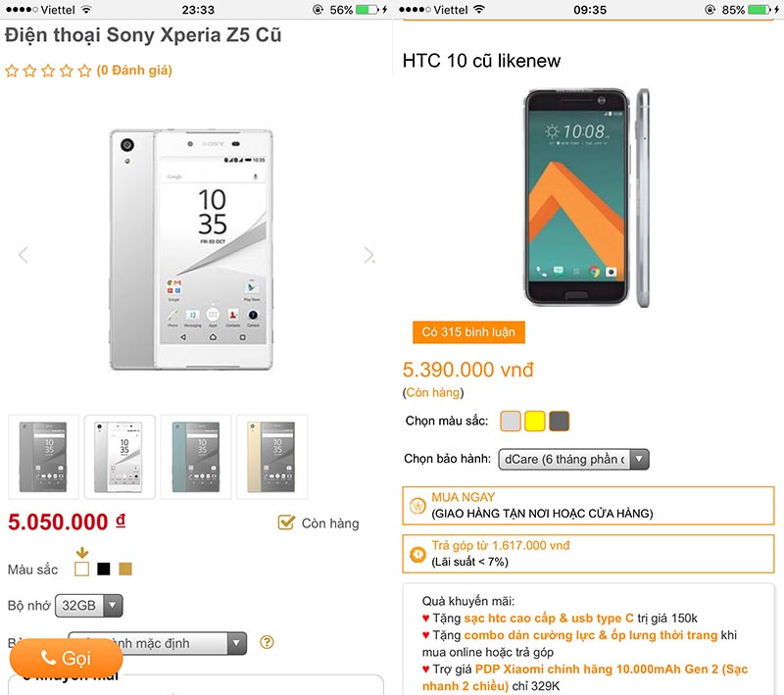784x695 pixels.
Task: Select the black color swatch for Xperia
Action: pos(103,569)
